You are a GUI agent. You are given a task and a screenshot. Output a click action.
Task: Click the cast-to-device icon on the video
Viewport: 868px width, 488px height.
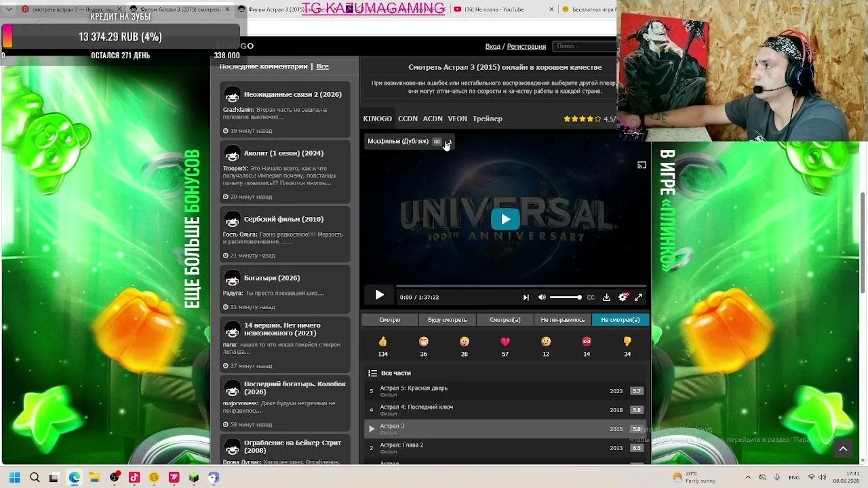pos(642,165)
